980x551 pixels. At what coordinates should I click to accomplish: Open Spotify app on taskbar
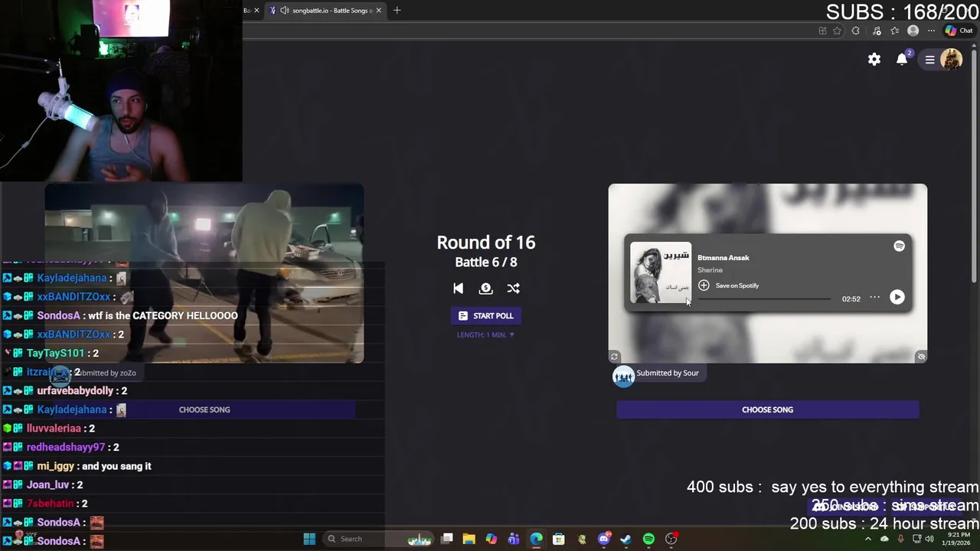tap(648, 539)
